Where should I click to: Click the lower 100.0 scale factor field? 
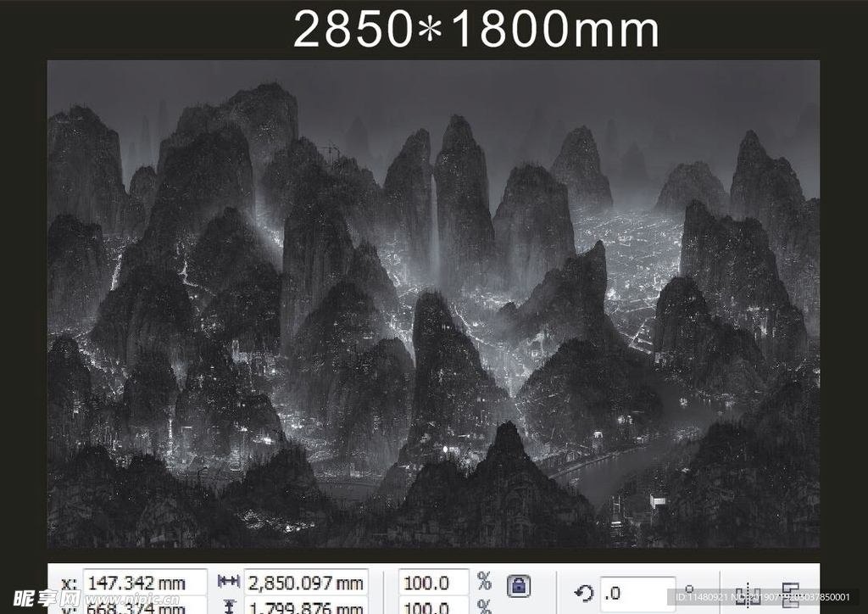point(433,606)
